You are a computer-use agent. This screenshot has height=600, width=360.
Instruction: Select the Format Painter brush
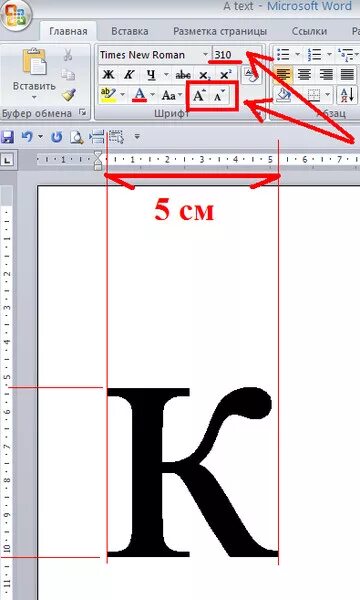click(x=69, y=95)
